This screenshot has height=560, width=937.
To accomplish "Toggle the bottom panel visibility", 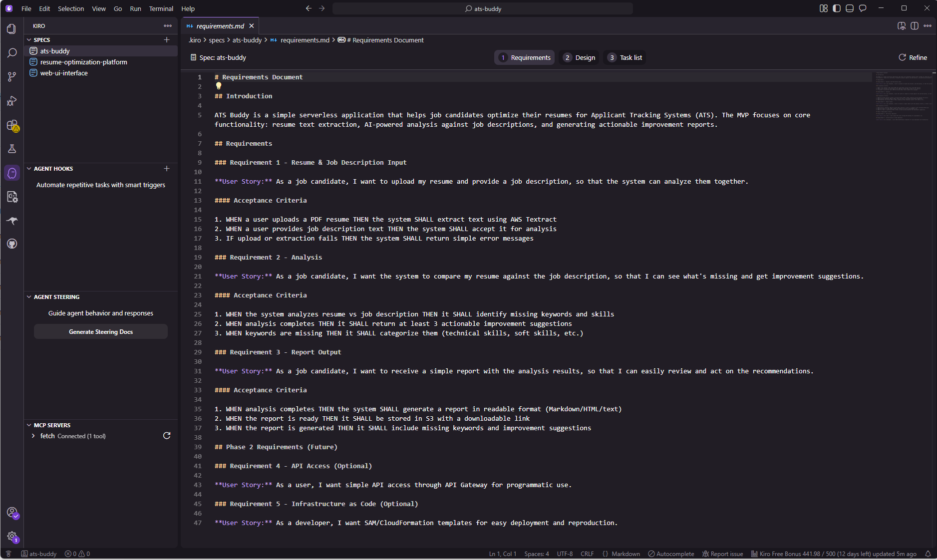I will tap(850, 8).
